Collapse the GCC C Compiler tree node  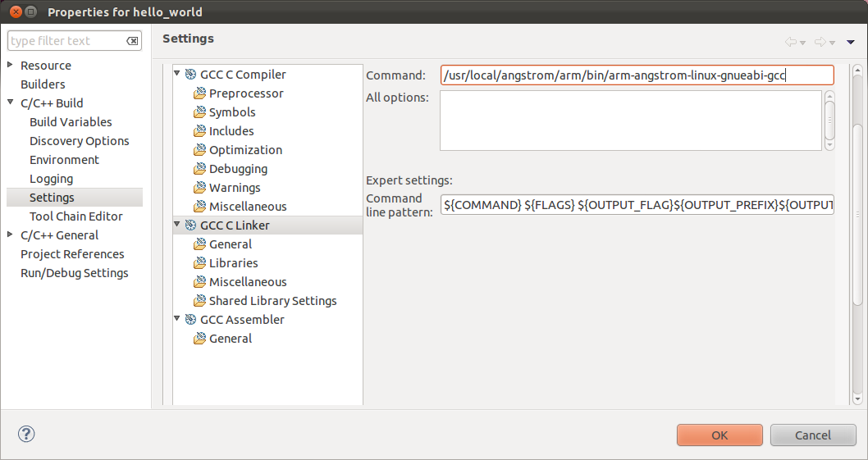177,73
